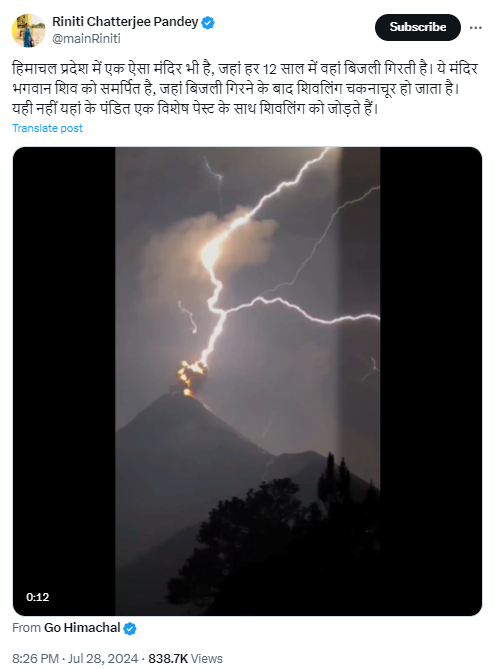Click the @mainRiniti handle
Screen dimensions: 495x669
86,39
